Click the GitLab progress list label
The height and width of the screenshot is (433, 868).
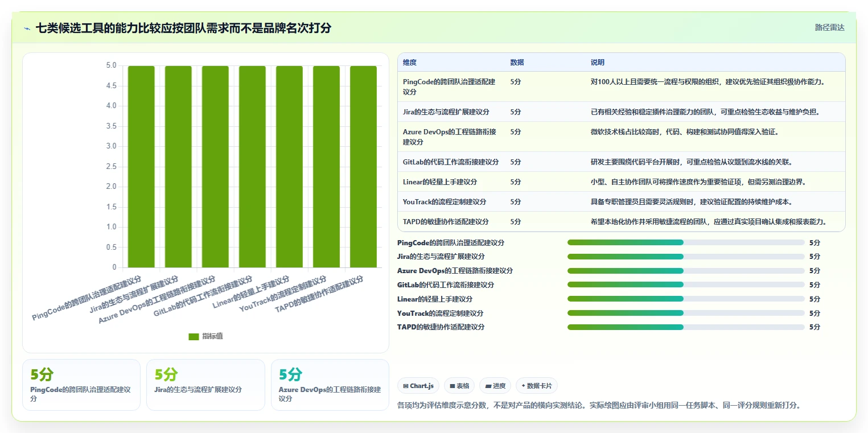tap(446, 285)
